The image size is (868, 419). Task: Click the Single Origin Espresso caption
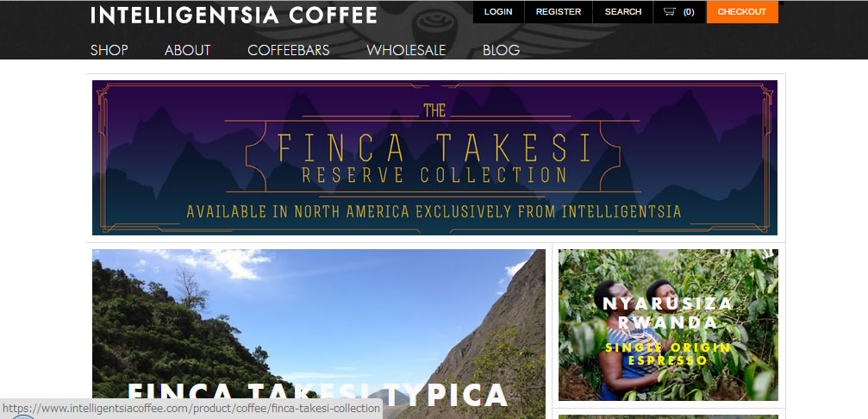[668, 353]
